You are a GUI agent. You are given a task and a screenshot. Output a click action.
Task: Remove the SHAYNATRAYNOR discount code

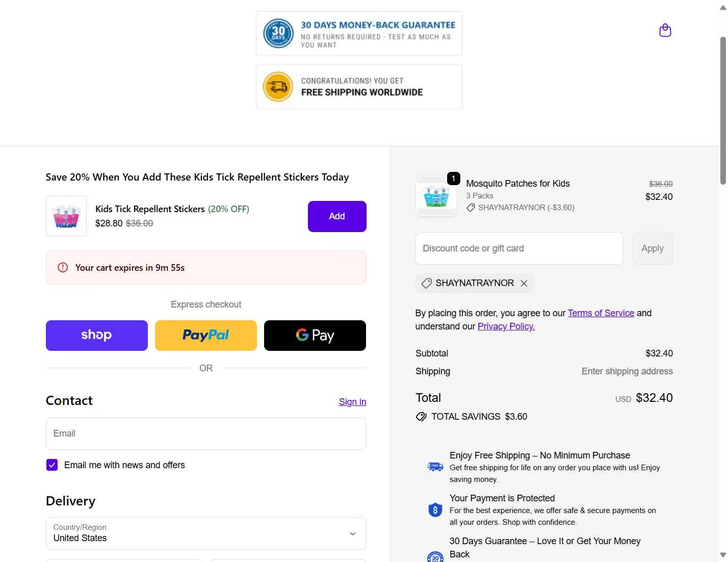(x=524, y=283)
